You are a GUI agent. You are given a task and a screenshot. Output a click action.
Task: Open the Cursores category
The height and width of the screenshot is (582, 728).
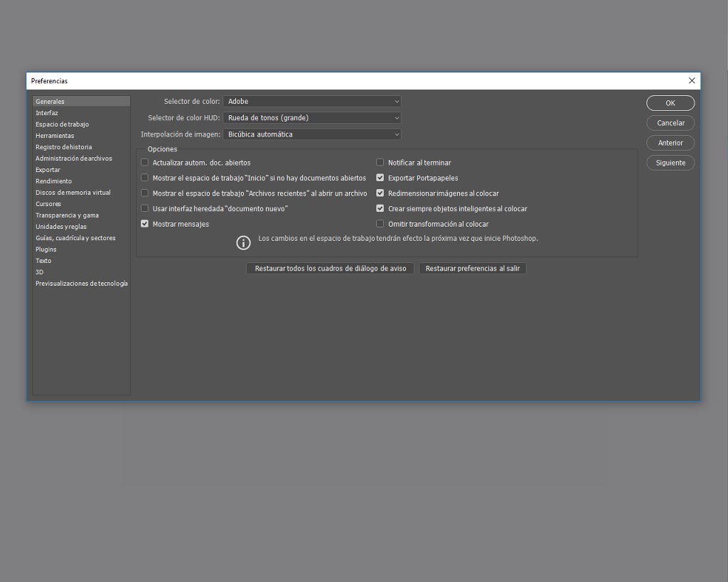(x=81, y=204)
